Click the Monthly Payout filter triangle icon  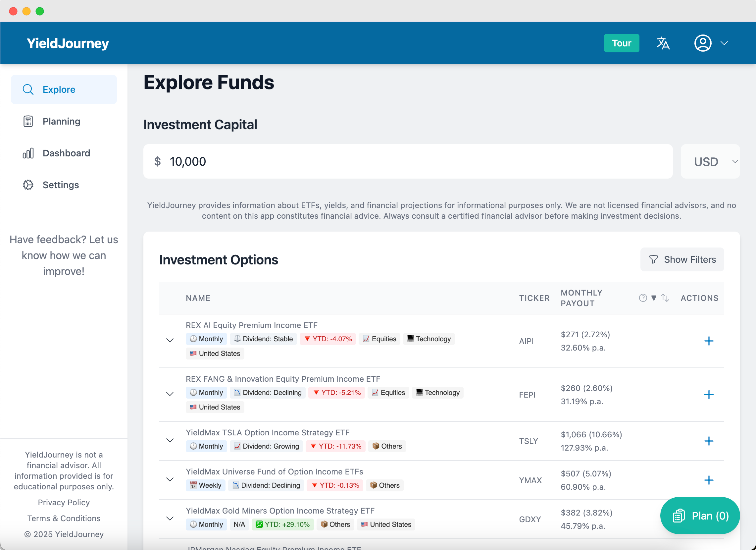pos(654,298)
